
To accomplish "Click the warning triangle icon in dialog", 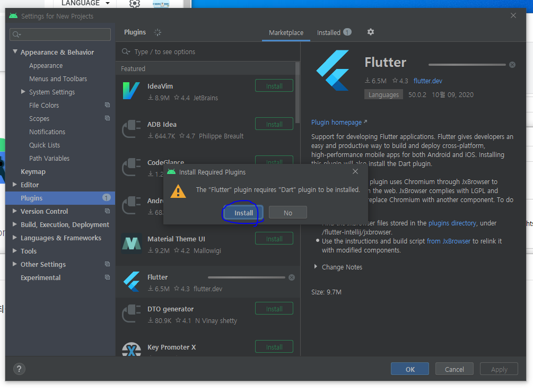I will point(178,191).
